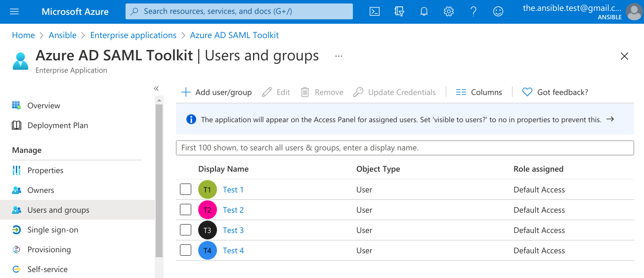This screenshot has width=644, height=278.
Task: Open the hamburger portal menu
Action: [x=14, y=11]
